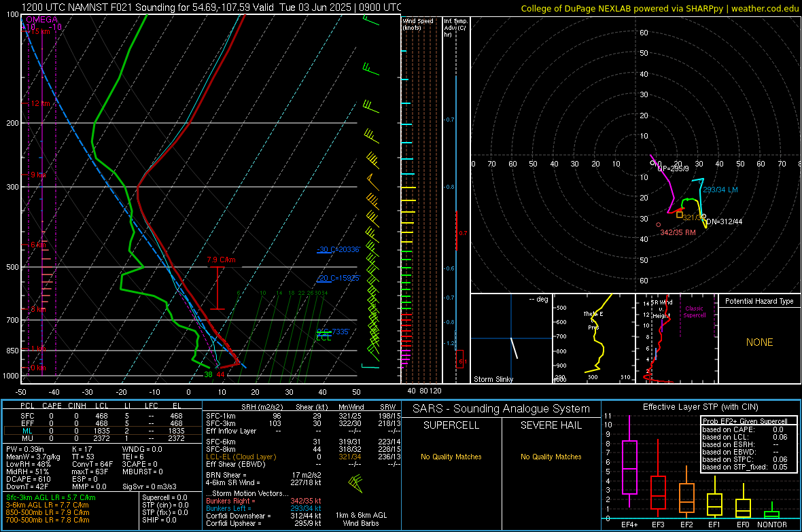Click the '-30 C=20336'' height label
The image size is (802, 532).
coord(338,249)
